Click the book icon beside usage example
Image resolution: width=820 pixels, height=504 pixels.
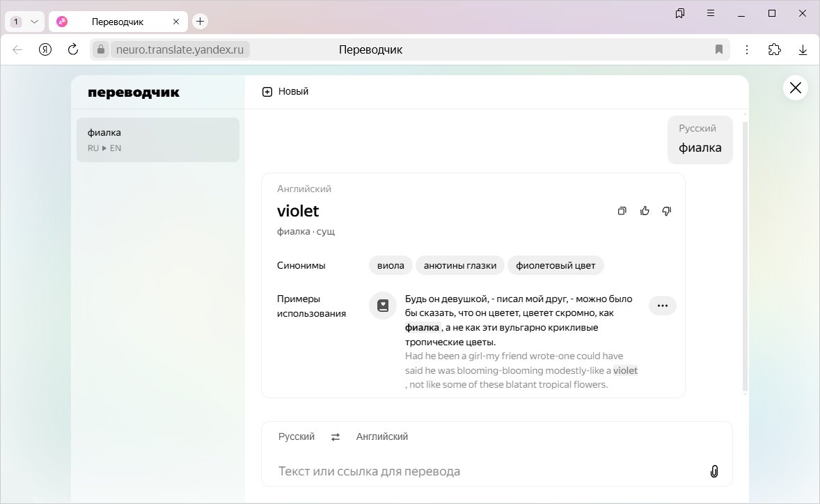pyautogui.click(x=383, y=306)
